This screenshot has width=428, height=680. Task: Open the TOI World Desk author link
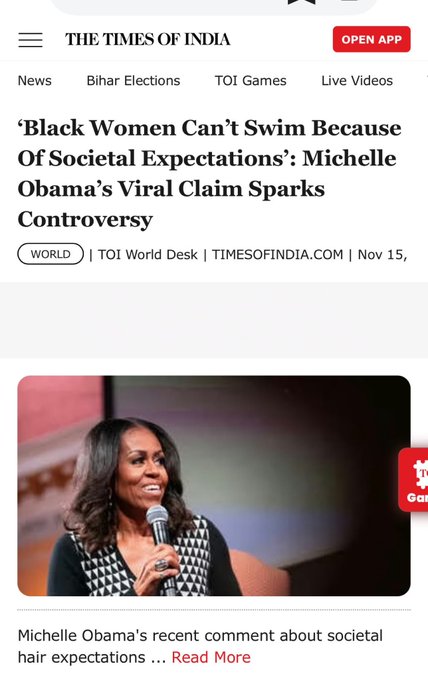pyautogui.click(x=147, y=255)
